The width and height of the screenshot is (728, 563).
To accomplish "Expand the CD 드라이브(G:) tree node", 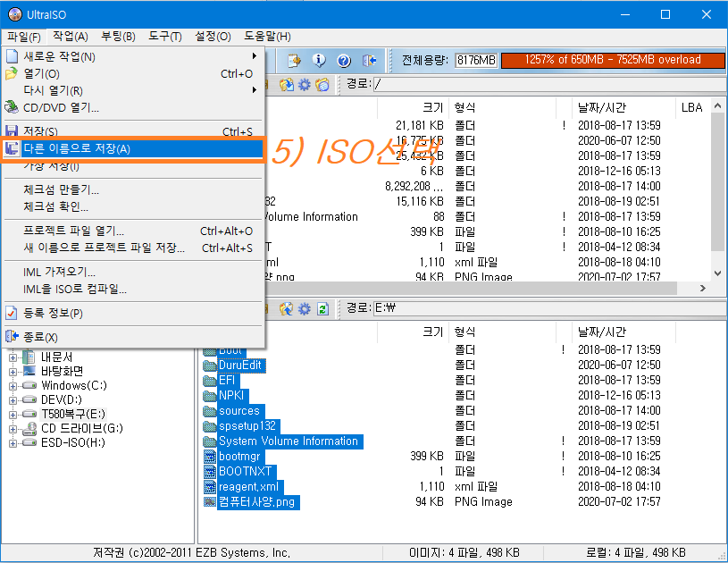I will 13,429.
